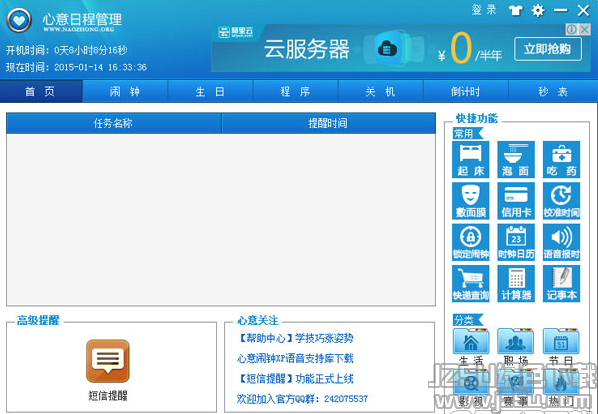Click the 云服务器 ad banner text

tap(307, 49)
